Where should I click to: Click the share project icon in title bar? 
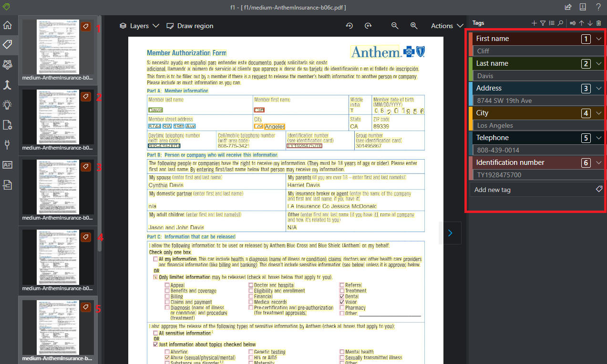(x=568, y=7)
